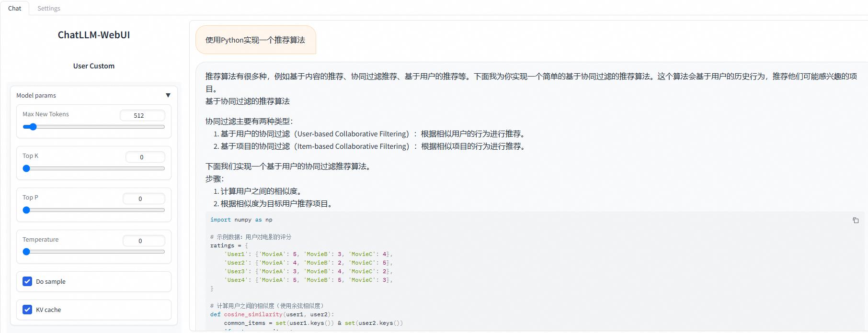Click the 'User1' ratings code line
Screen dimensions: 868x333
308,254
